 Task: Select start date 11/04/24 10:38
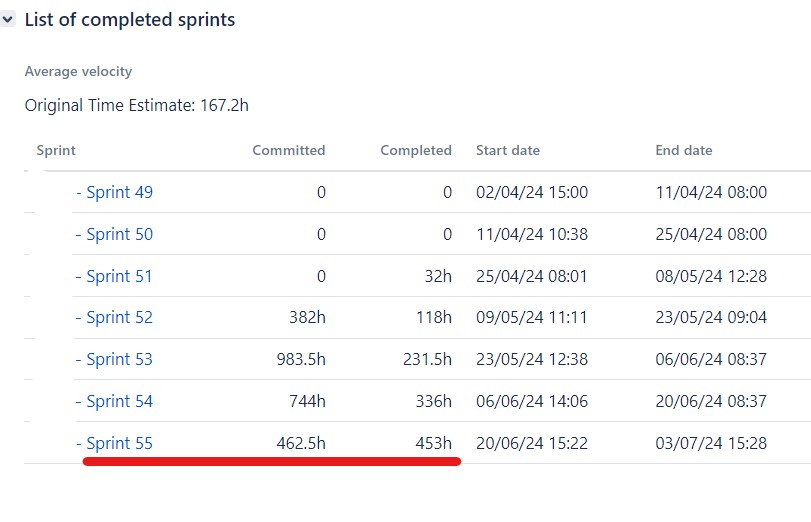click(532, 234)
